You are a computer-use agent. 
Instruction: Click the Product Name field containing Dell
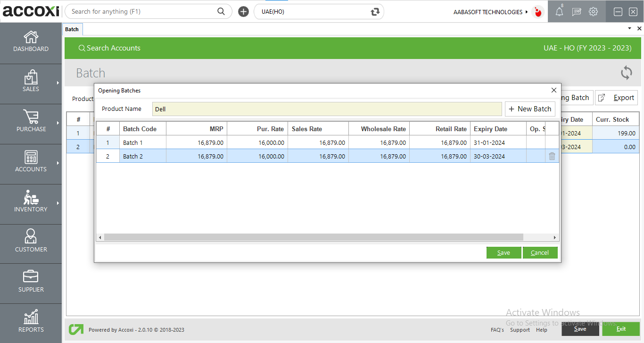coord(327,109)
